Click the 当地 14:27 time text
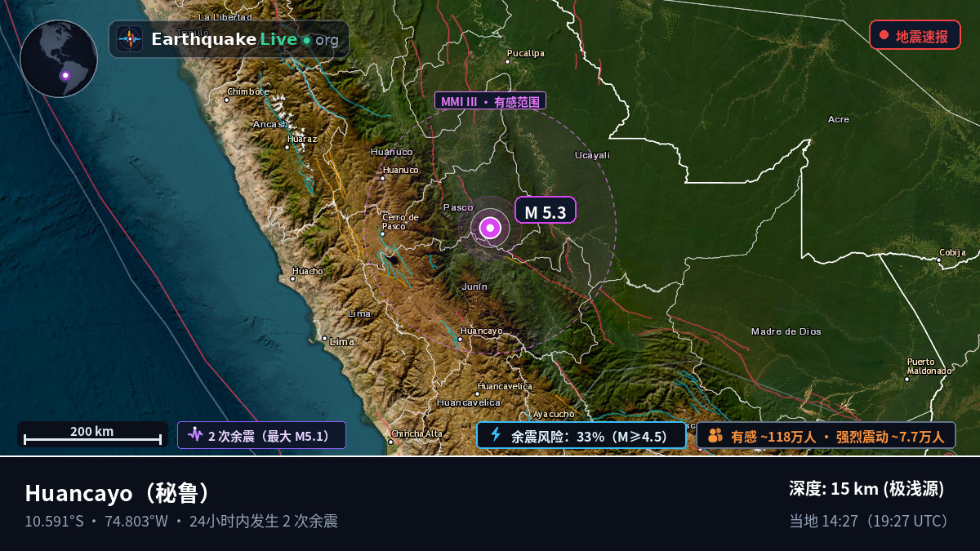This screenshot has width=980, height=551. 869,521
